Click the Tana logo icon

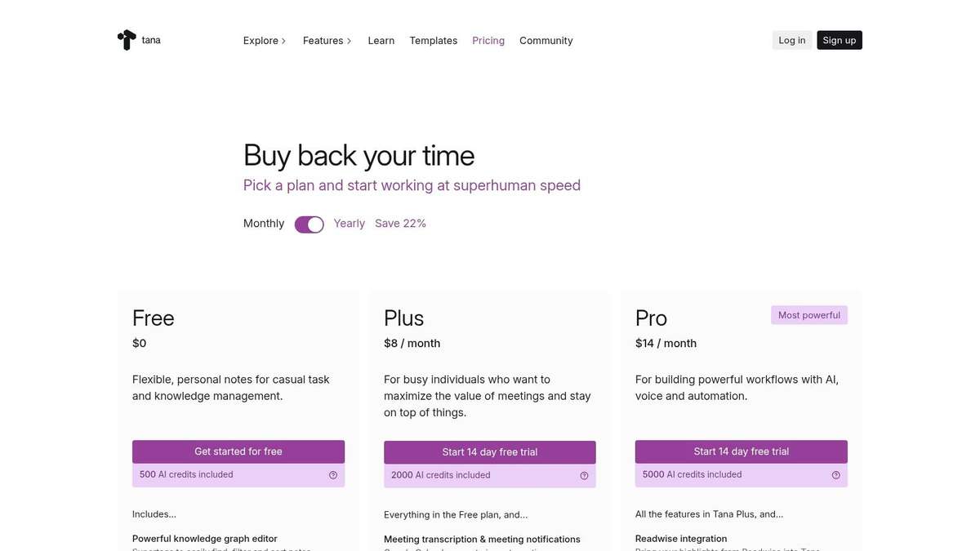click(x=127, y=40)
